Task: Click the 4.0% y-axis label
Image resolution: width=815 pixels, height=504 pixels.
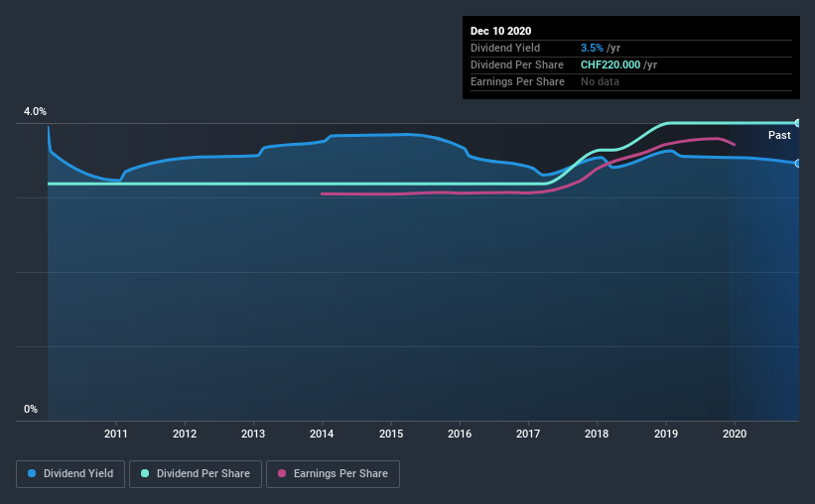Action: 35,112
